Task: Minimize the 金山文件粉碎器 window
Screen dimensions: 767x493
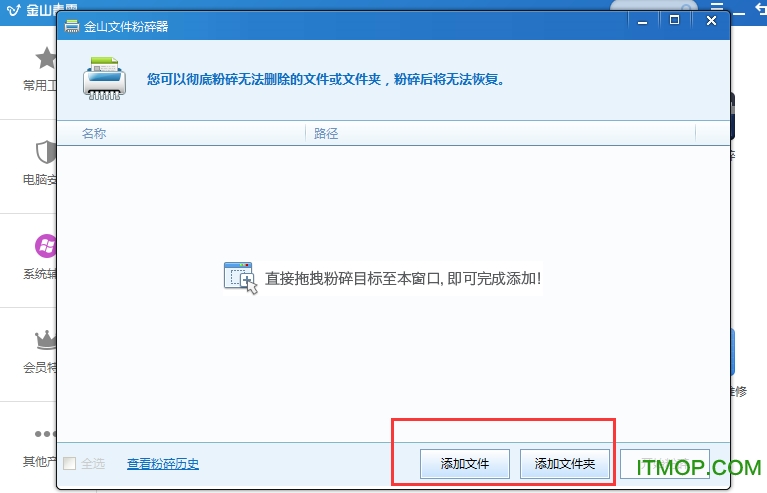Action: [x=641, y=20]
